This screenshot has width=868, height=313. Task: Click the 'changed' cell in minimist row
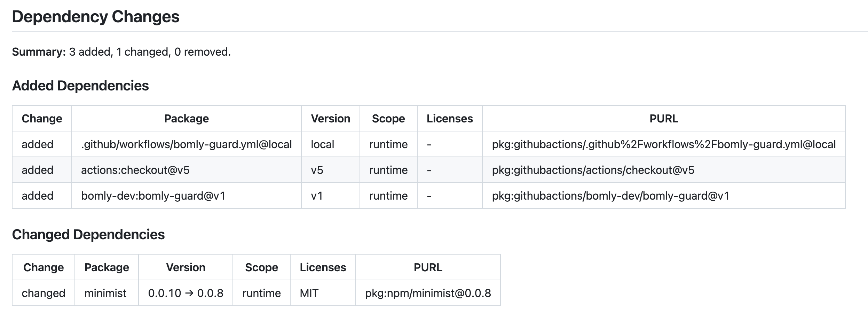(44, 293)
